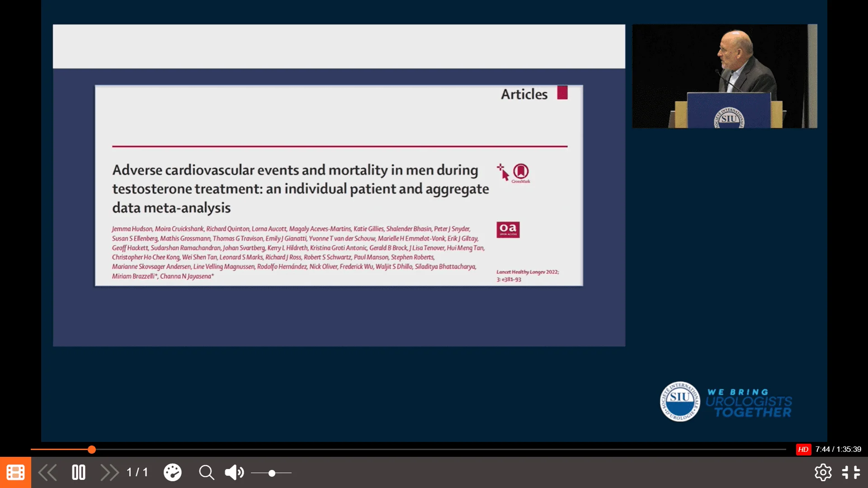
Task: Adjust the volume slider knob
Action: 272,473
